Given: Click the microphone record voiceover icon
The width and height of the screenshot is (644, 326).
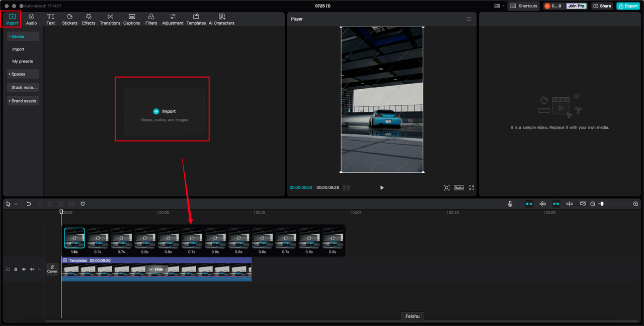Looking at the screenshot, I should (510, 204).
